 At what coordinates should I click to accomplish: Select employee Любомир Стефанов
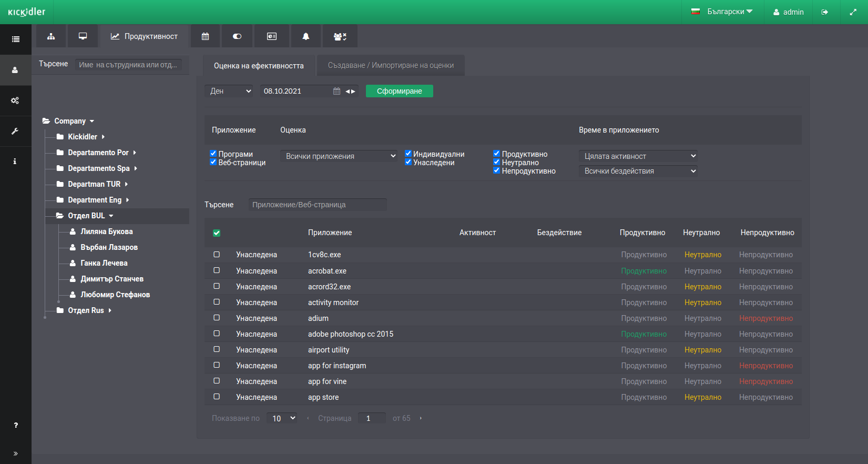point(115,295)
